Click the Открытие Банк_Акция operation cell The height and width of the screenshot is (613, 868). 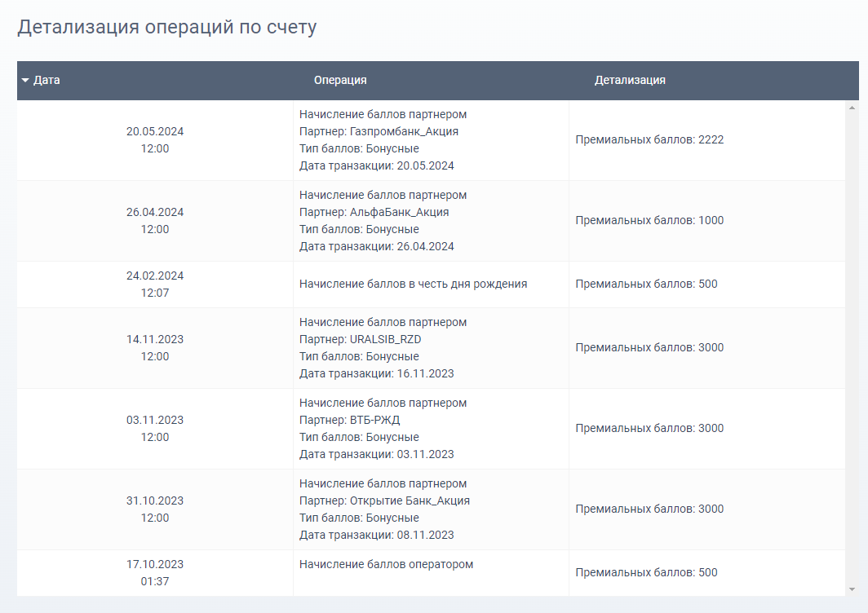coord(431,509)
